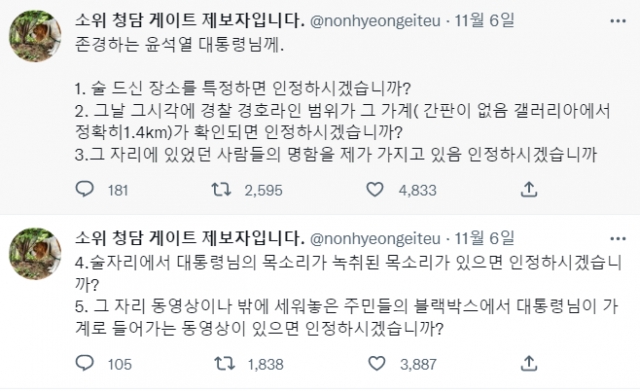
Task: Open reply icon on first tweet
Action: pos(84,189)
